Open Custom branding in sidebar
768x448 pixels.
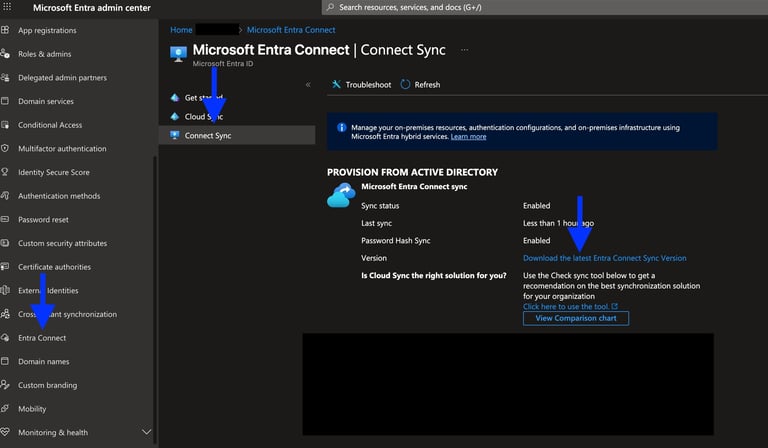point(48,385)
